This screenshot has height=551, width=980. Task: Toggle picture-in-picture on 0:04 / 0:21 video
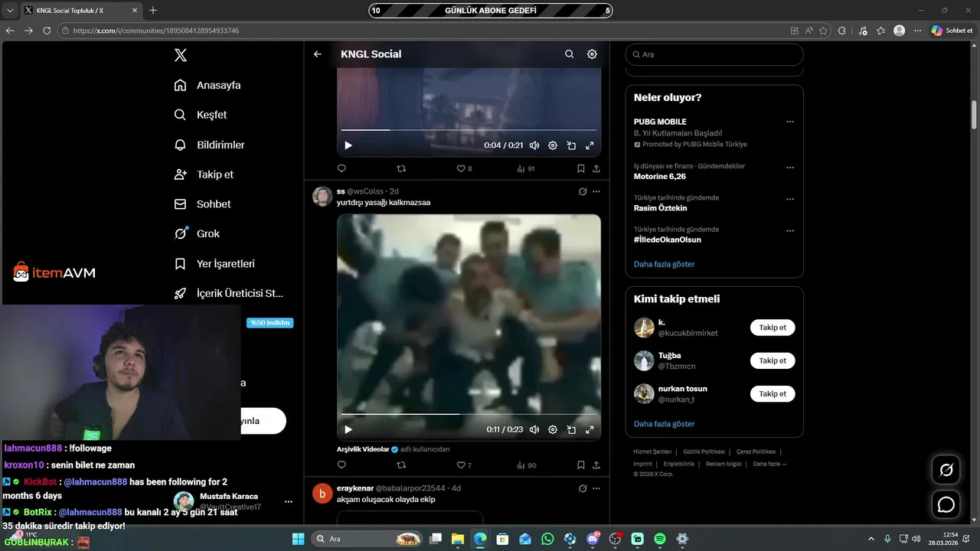click(x=571, y=145)
